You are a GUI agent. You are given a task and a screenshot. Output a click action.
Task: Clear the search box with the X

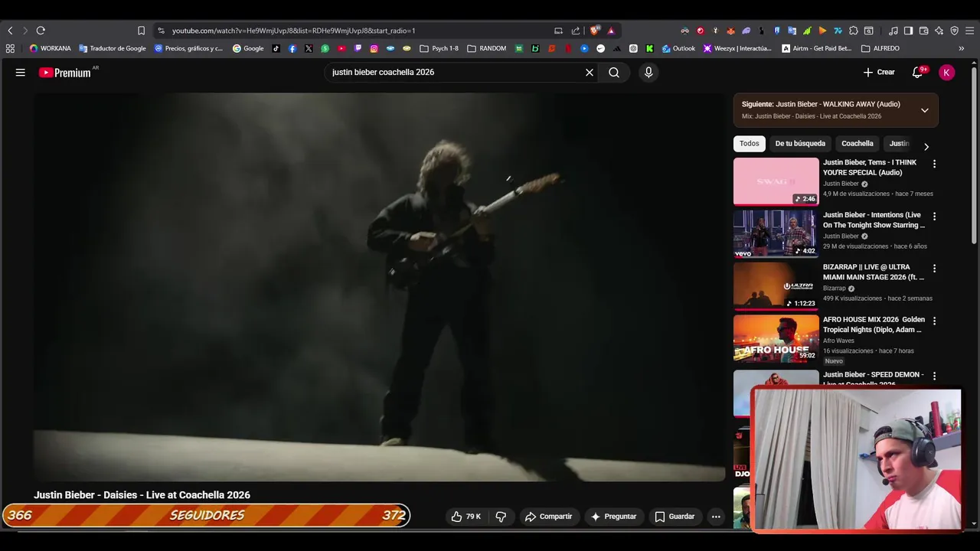tap(590, 72)
